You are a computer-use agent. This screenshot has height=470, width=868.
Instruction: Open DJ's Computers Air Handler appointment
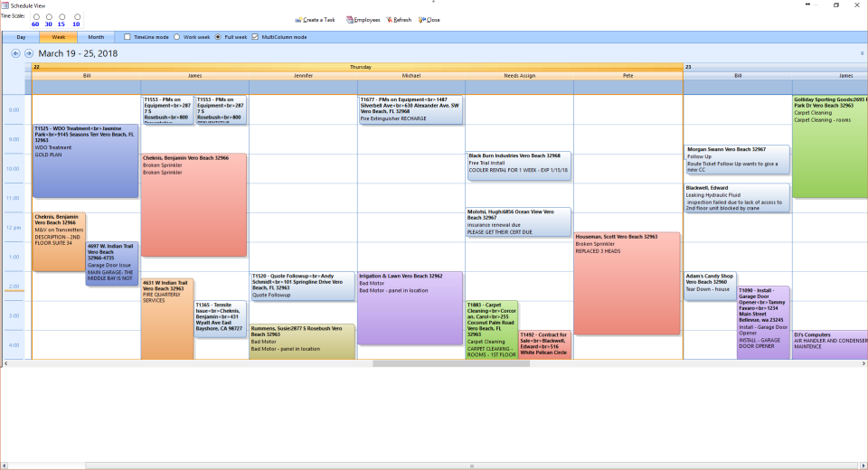tap(830, 344)
